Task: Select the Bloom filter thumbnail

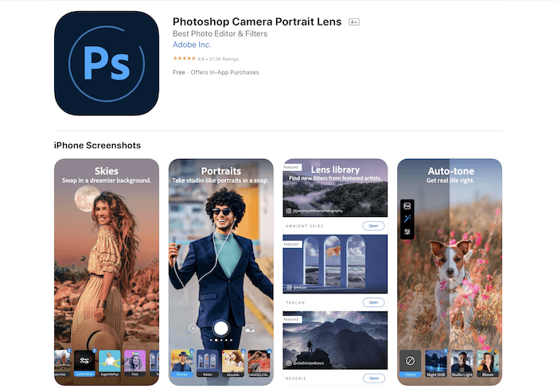Action: pos(487,362)
